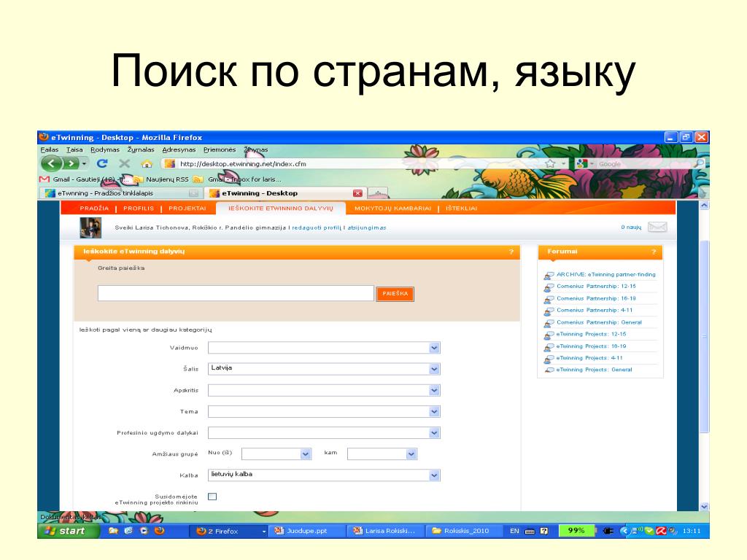747x560 pixels.
Task: Open ARCHIVE: eTwinning partner-finding forum
Action: click(605, 274)
